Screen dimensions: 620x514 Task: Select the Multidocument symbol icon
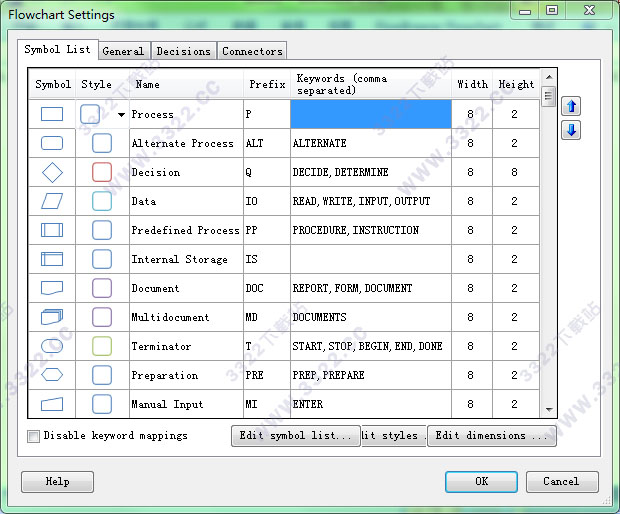click(52, 317)
